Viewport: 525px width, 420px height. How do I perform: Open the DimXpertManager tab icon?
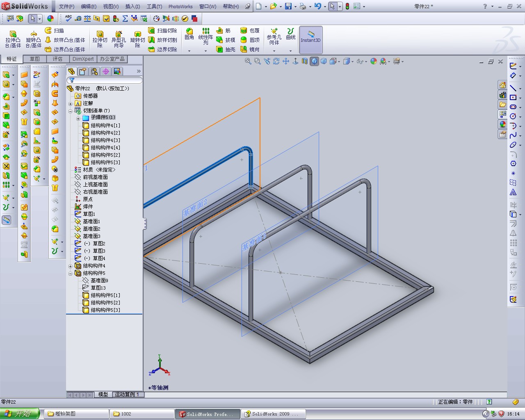point(106,71)
